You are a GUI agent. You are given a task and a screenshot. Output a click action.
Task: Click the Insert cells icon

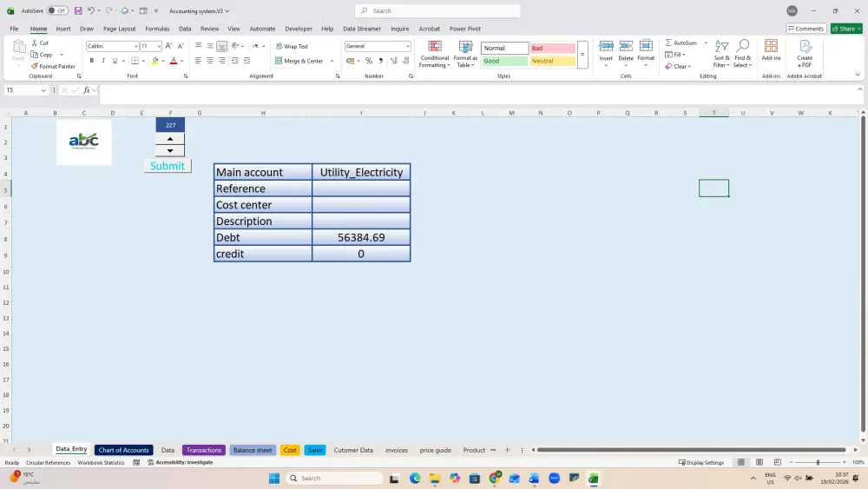606,47
